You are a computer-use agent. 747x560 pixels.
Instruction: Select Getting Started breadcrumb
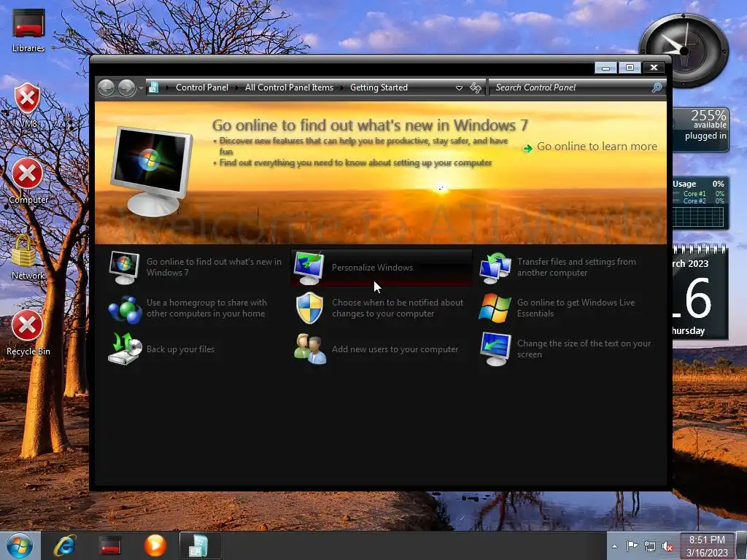pos(379,87)
